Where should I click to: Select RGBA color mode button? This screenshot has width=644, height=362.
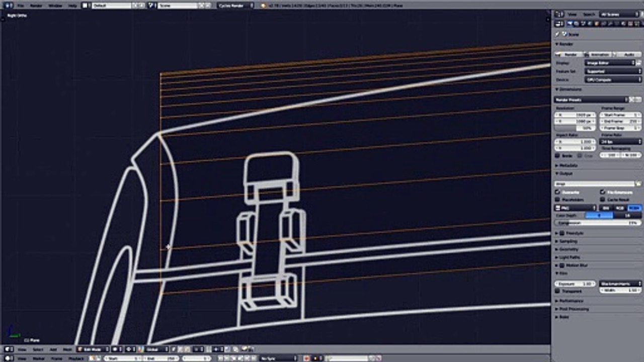click(634, 208)
